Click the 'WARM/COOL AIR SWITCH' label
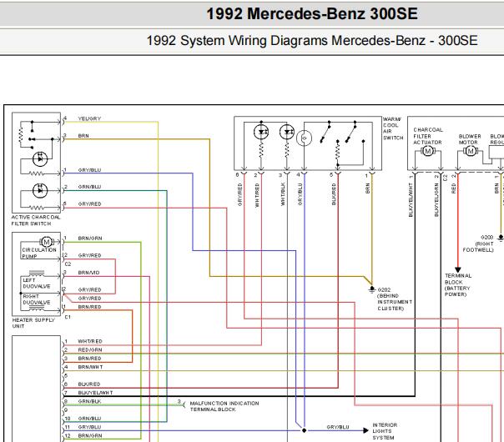This screenshot has width=504, height=442. point(393,128)
